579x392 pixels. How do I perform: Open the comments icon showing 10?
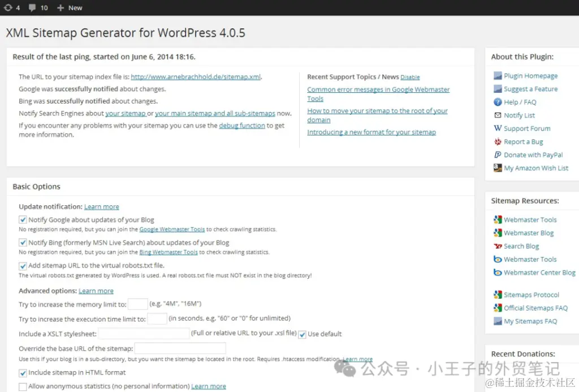(32, 7)
